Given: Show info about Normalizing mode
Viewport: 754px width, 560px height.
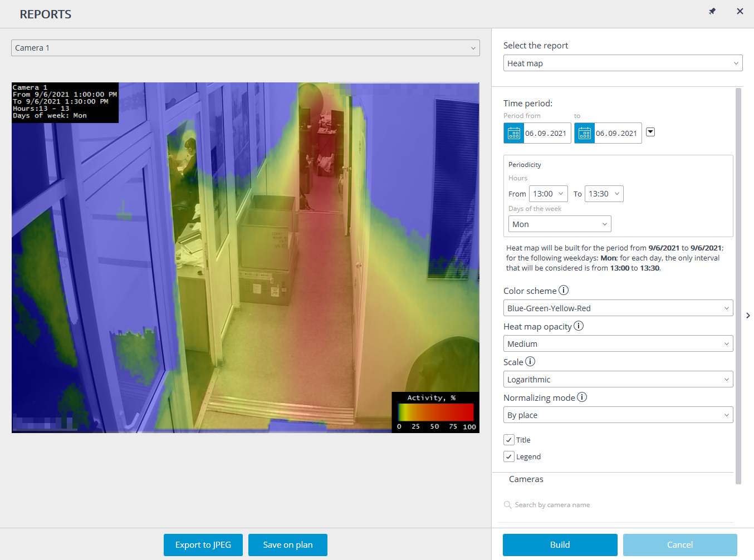Looking at the screenshot, I should pyautogui.click(x=582, y=397).
